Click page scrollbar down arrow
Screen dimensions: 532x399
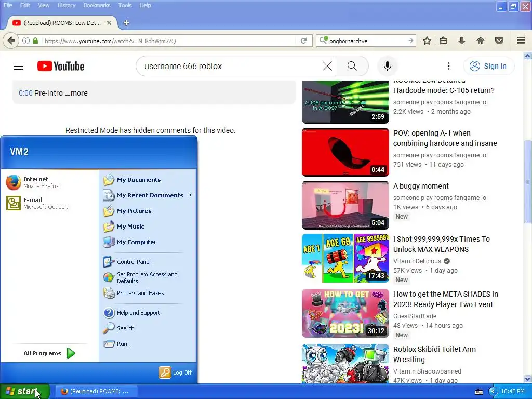pos(528,379)
